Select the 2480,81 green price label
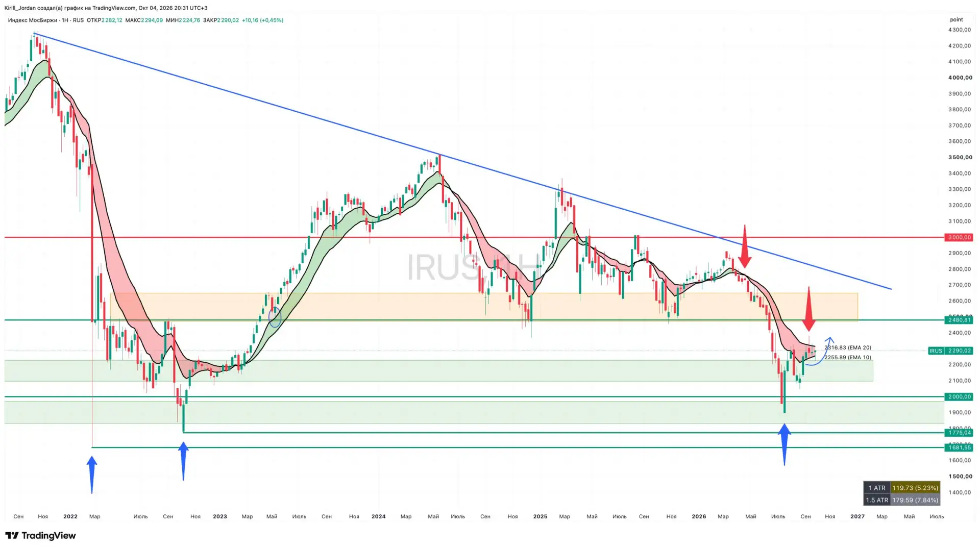This screenshot has height=549, width=980. [x=960, y=320]
